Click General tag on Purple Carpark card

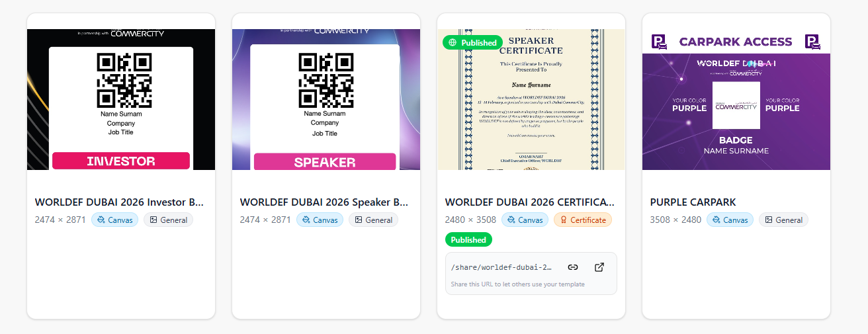[x=783, y=220]
